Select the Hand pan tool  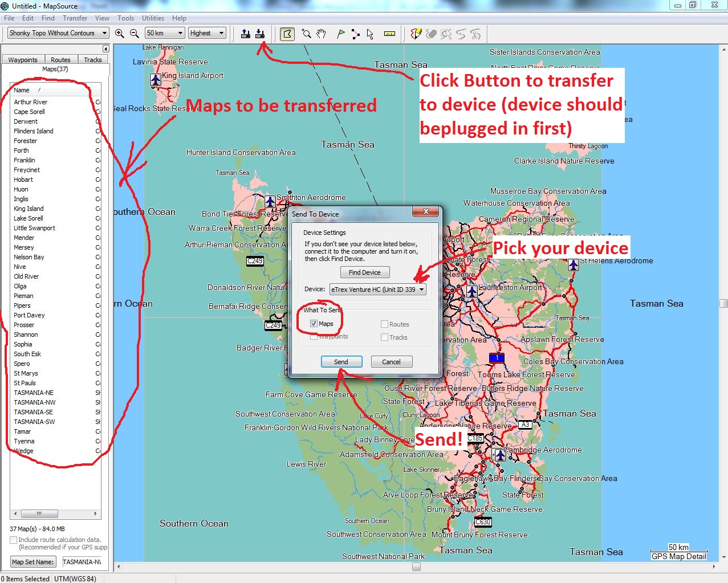322,34
